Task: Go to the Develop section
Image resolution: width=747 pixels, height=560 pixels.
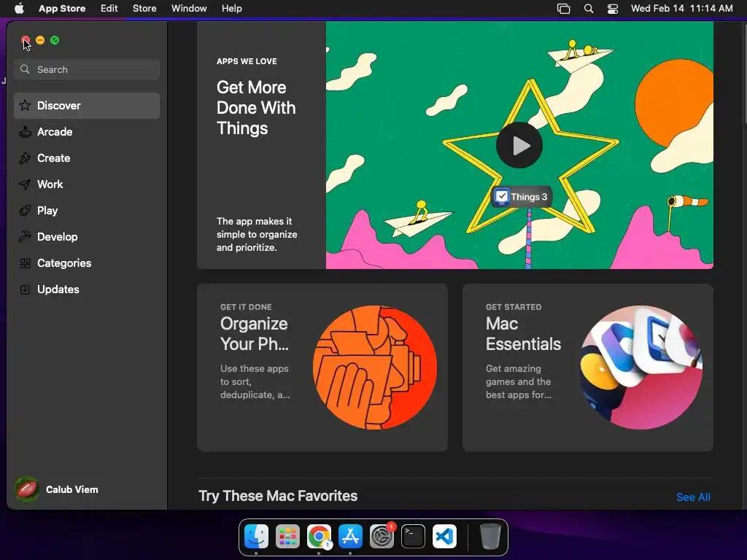Action: point(87,236)
